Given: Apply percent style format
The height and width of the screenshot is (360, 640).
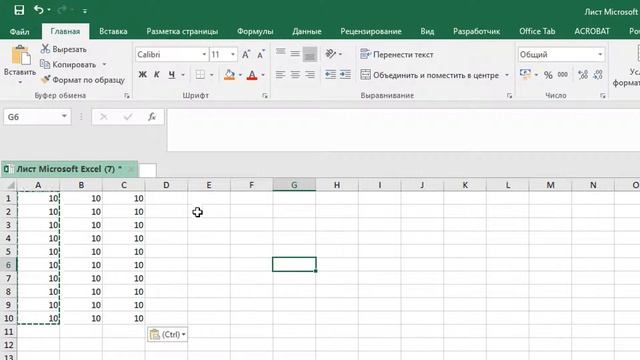Looking at the screenshot, I should [548, 75].
